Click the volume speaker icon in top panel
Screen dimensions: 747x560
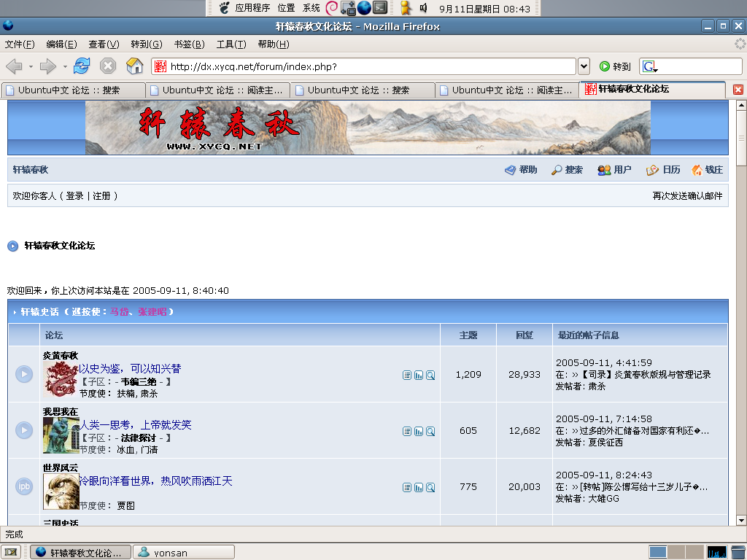coord(424,8)
